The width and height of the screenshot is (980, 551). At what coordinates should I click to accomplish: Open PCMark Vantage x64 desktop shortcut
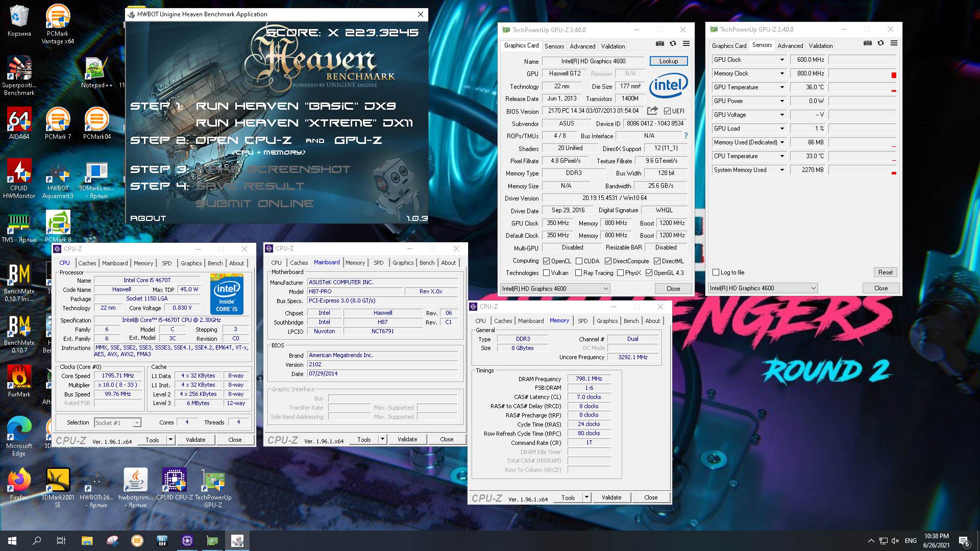tap(58, 24)
